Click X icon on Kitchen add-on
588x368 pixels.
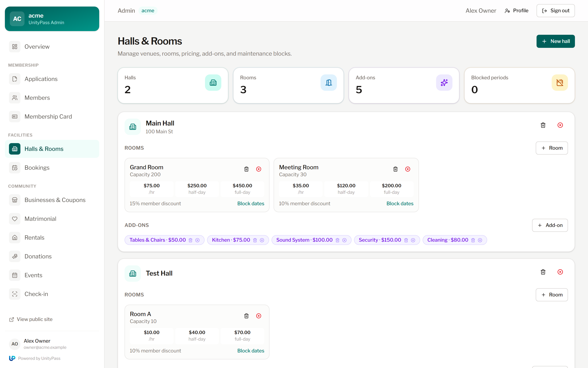[x=262, y=240]
